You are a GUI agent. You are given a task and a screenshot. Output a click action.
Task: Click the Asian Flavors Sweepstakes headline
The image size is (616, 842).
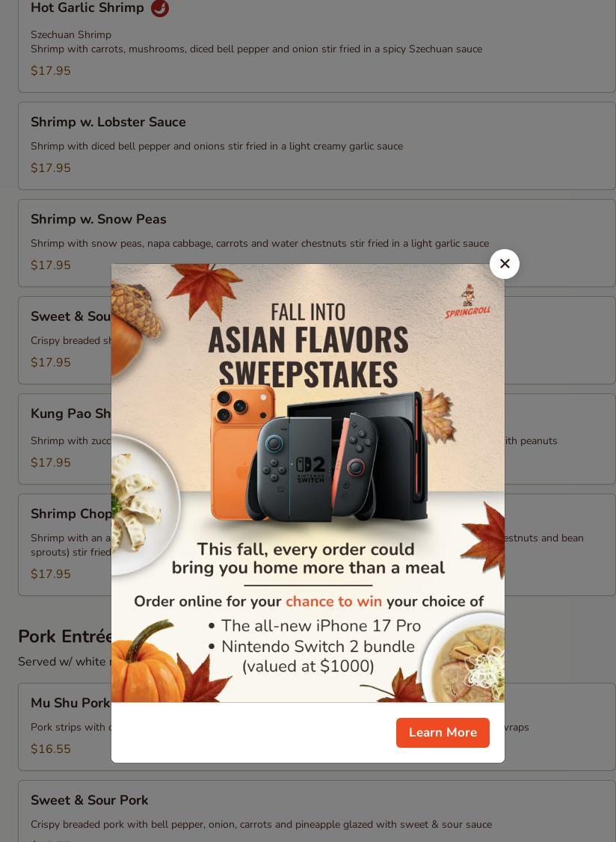coord(308,357)
